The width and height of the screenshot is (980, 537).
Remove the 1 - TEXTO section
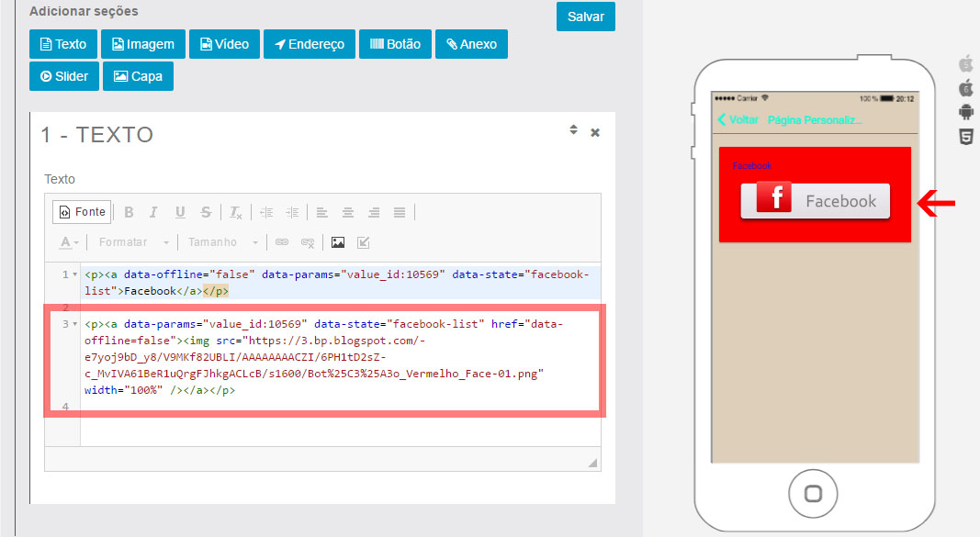click(595, 132)
